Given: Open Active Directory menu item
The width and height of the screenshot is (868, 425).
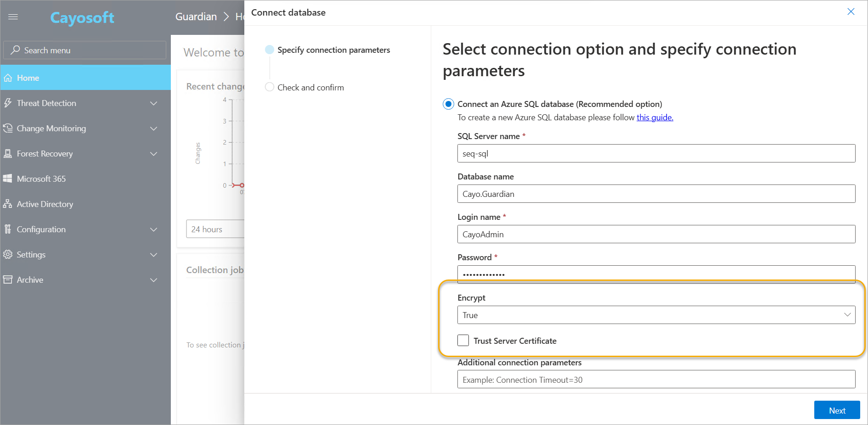Looking at the screenshot, I should [85, 204].
